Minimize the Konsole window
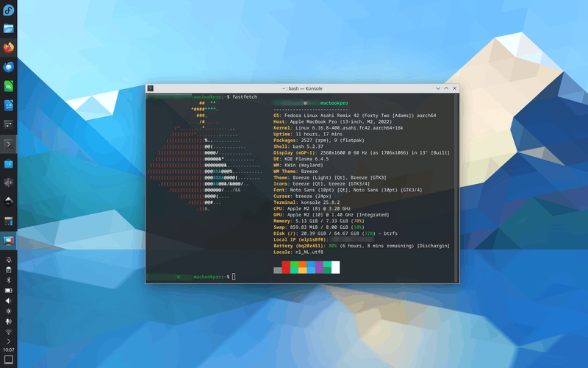This screenshot has height=368, width=588. pos(437,88)
